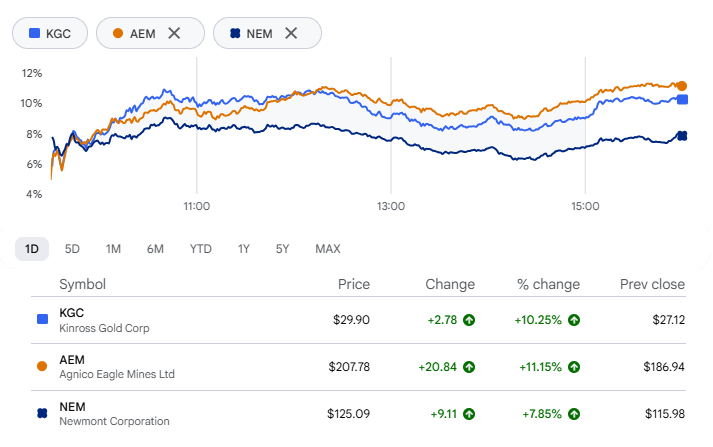
Task: Click the AEM price $207.78
Action: click(x=349, y=367)
